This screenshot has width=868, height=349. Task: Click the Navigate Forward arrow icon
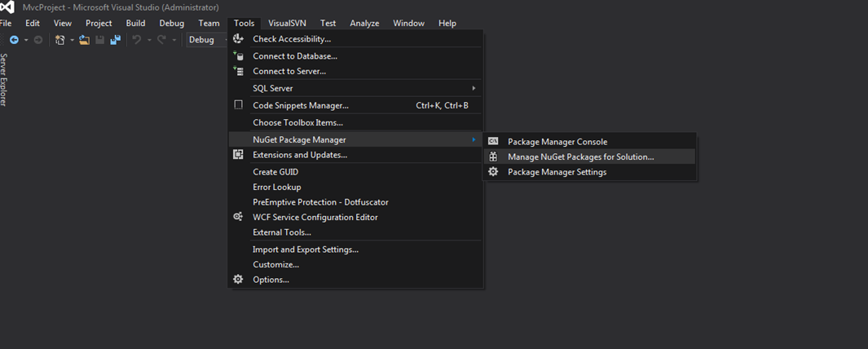tap(38, 40)
